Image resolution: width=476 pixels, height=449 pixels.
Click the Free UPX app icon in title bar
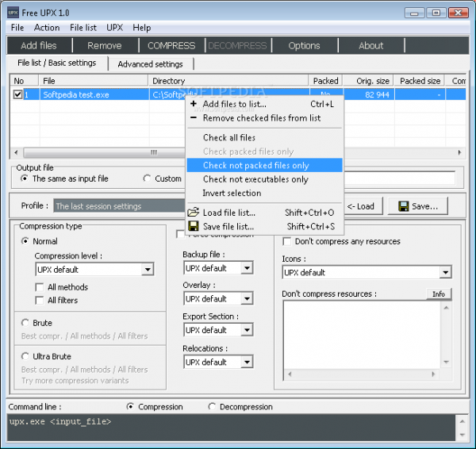tap(13, 13)
